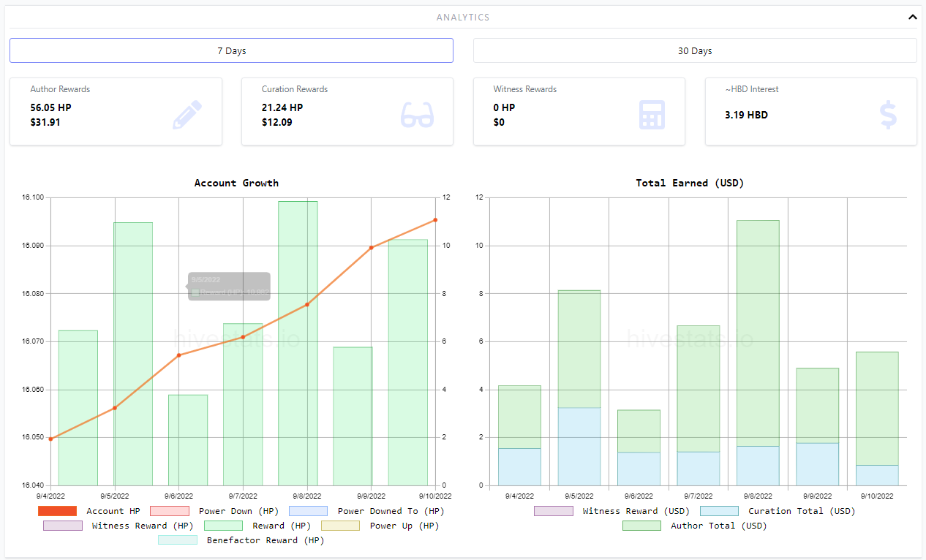Switch to the 7 Days tab
This screenshot has height=560, width=926.
(x=231, y=50)
